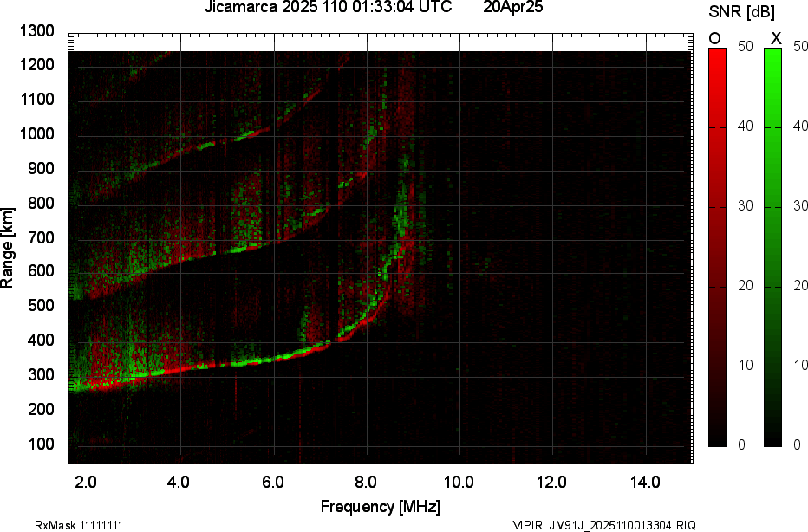This screenshot has width=808, height=532.
Task: Click the frequency tick label '12.0'
Action: [x=551, y=482]
